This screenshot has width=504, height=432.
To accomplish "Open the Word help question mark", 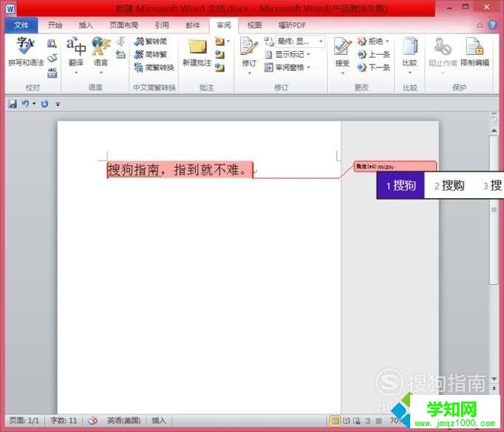I will 492,25.
